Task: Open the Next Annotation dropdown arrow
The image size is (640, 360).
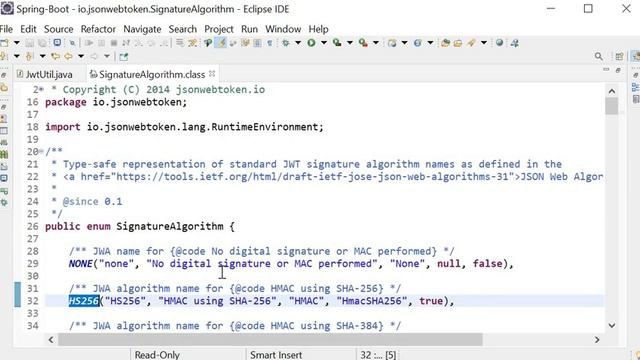Action: 16,56
